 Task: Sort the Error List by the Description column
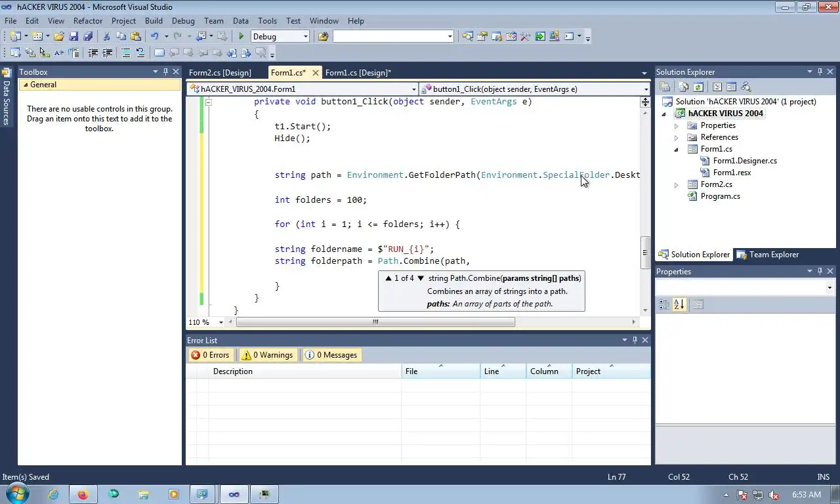[305, 371]
